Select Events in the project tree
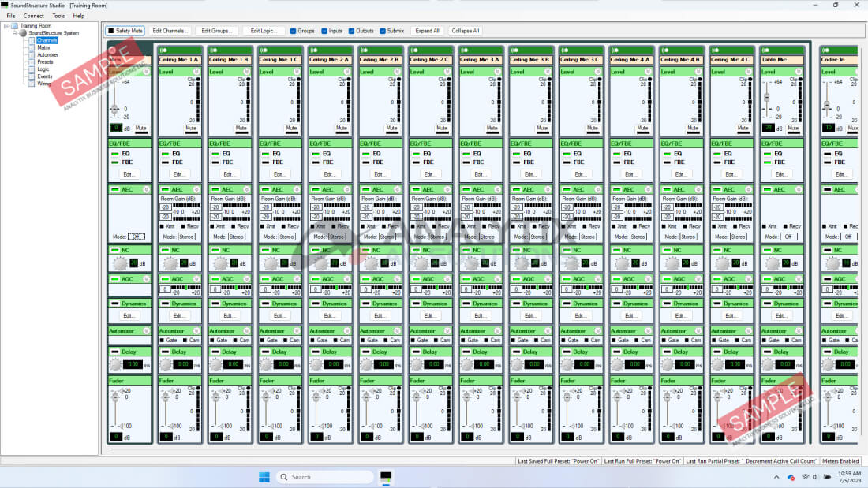This screenshot has width=868, height=488. point(45,76)
